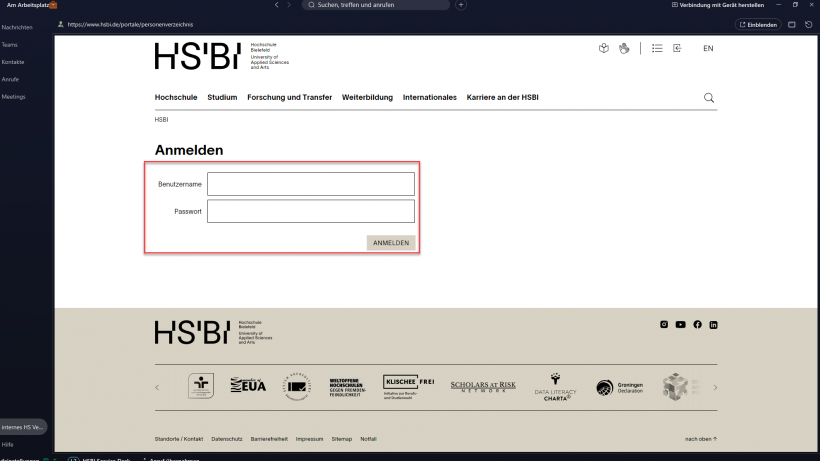This screenshot has height=461, width=820.
Task: Open the Studium navigation menu
Action: (x=222, y=98)
